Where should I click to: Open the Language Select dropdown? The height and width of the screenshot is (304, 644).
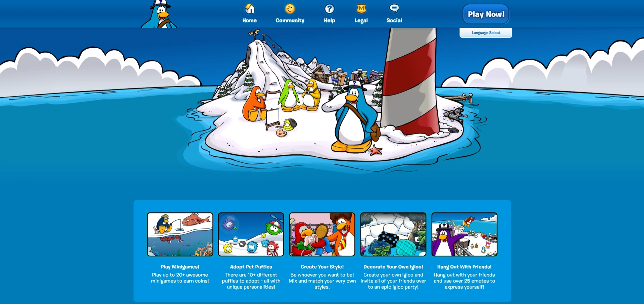pos(486,33)
